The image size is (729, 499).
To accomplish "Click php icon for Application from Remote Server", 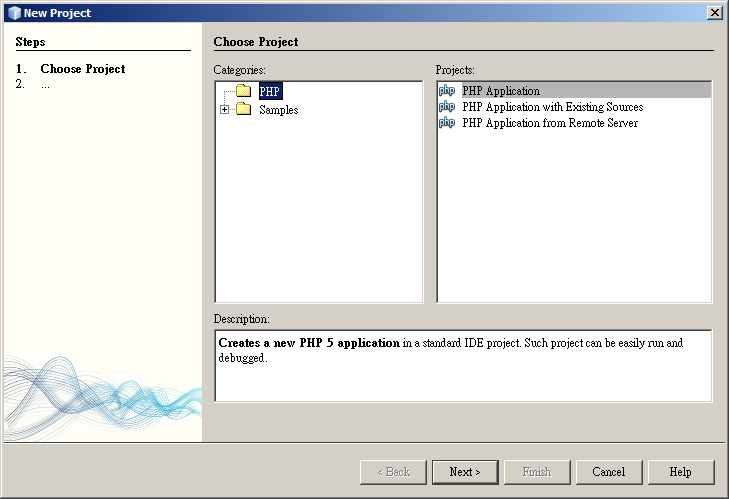I will [x=447, y=123].
